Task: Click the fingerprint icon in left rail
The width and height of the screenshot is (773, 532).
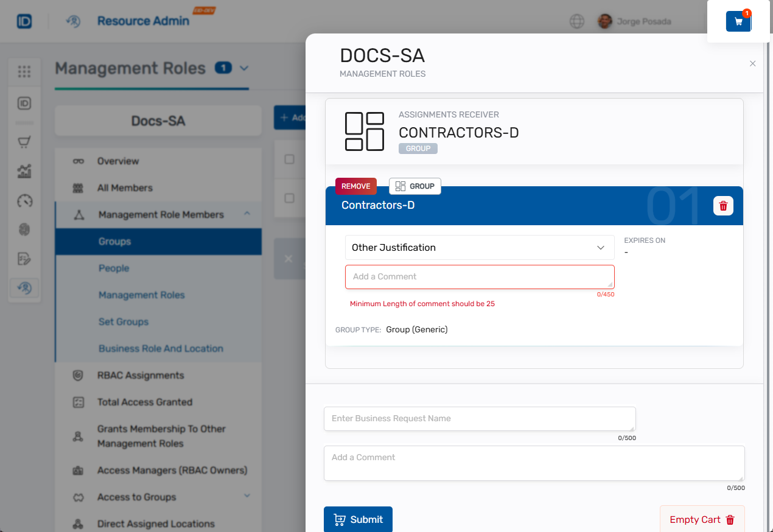Action: coord(24,229)
